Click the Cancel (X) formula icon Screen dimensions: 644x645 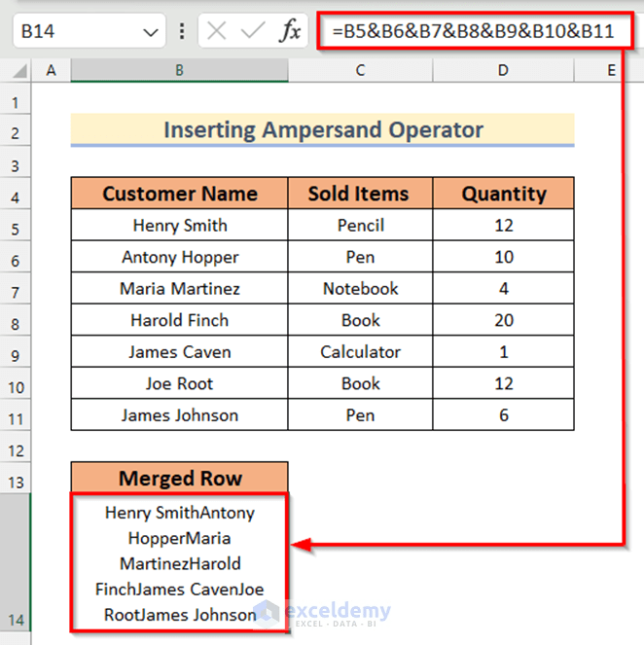pyautogui.click(x=216, y=31)
